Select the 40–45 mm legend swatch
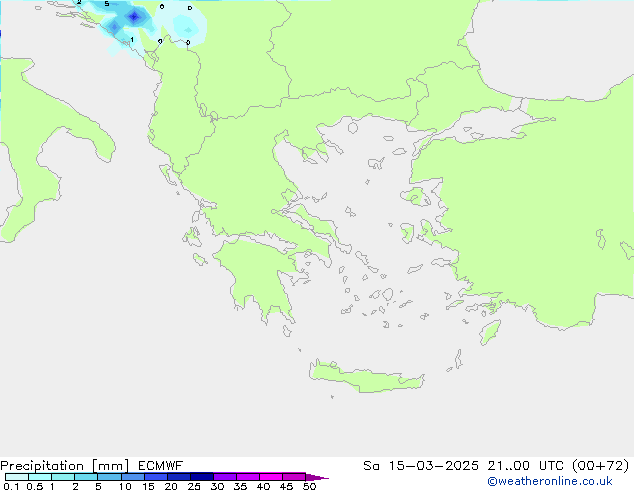This screenshot has height=490, width=634. (x=271, y=477)
